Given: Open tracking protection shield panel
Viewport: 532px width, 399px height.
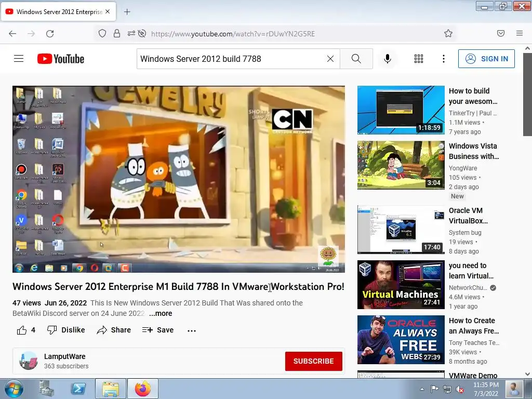Looking at the screenshot, I should coord(102,33).
